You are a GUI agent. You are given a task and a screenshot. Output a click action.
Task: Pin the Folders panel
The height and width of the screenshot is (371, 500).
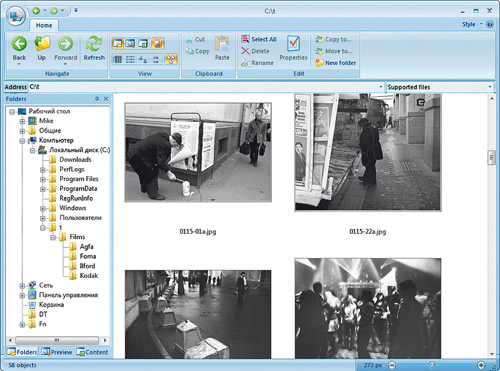[97, 99]
